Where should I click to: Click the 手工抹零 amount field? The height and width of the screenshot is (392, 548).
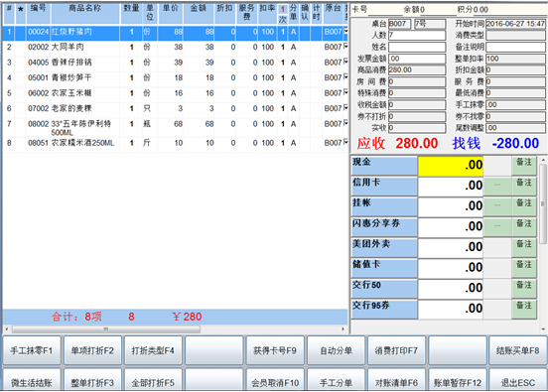[x=515, y=104]
